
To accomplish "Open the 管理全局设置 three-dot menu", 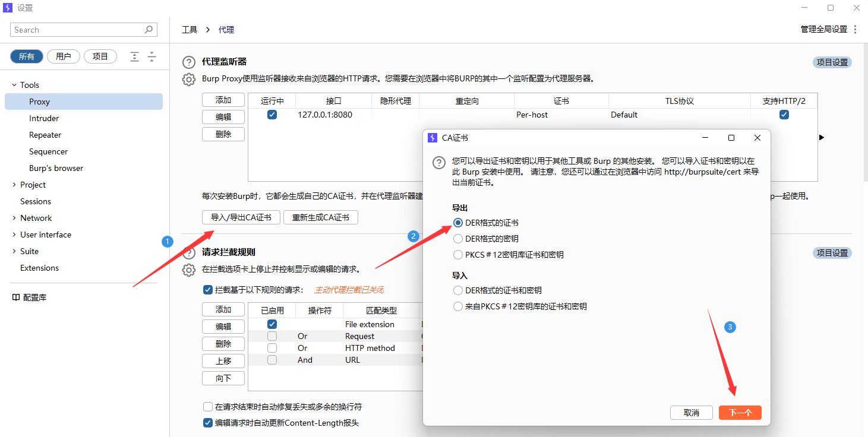I will point(855,29).
